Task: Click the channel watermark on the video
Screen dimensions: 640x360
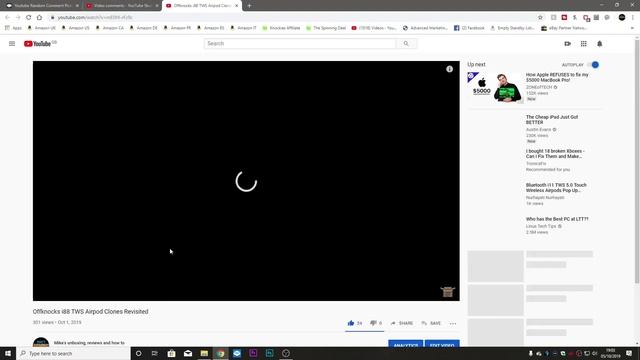Action: [x=448, y=291]
